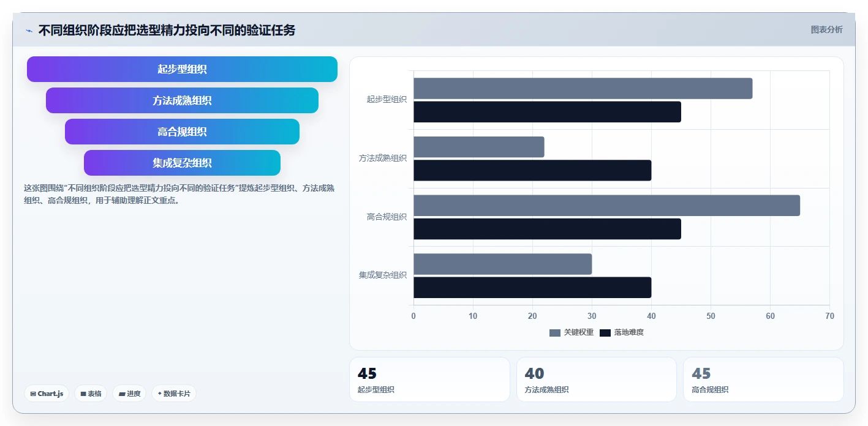Click 高合规组织 落地难度 dark bar

click(547, 229)
